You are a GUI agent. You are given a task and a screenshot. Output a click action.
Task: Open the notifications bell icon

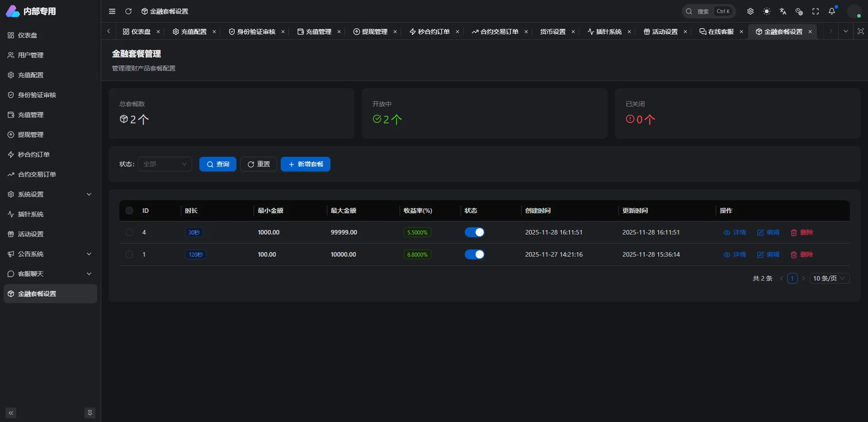832,11
